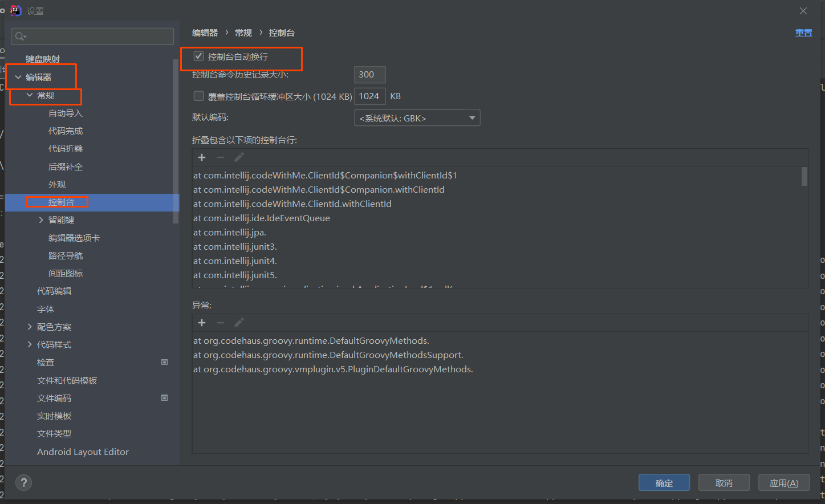Viewport: 825px width, 504px height.
Task: Click 编辑器 in the breadcrumb
Action: (205, 32)
